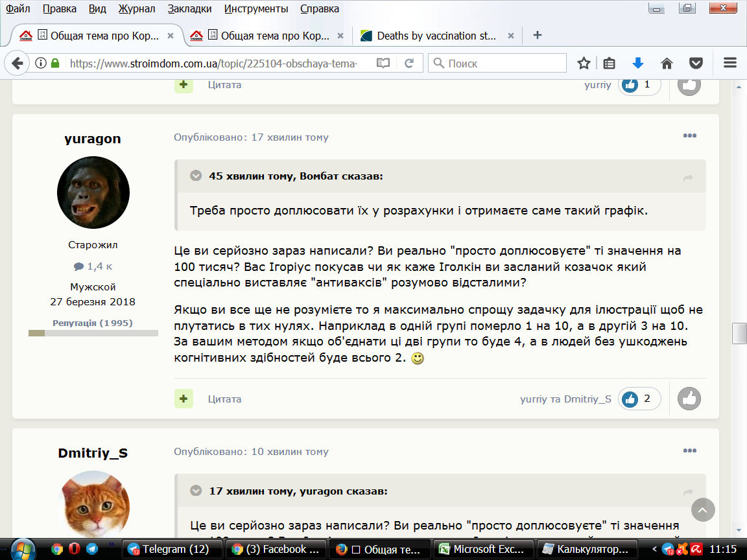Open the Pocket icon in toolbar

(x=696, y=63)
